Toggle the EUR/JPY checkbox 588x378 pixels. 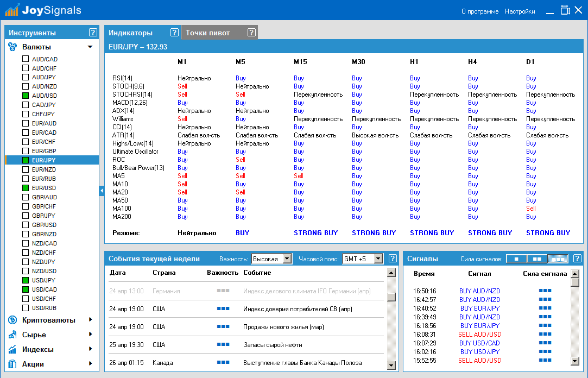26,160
